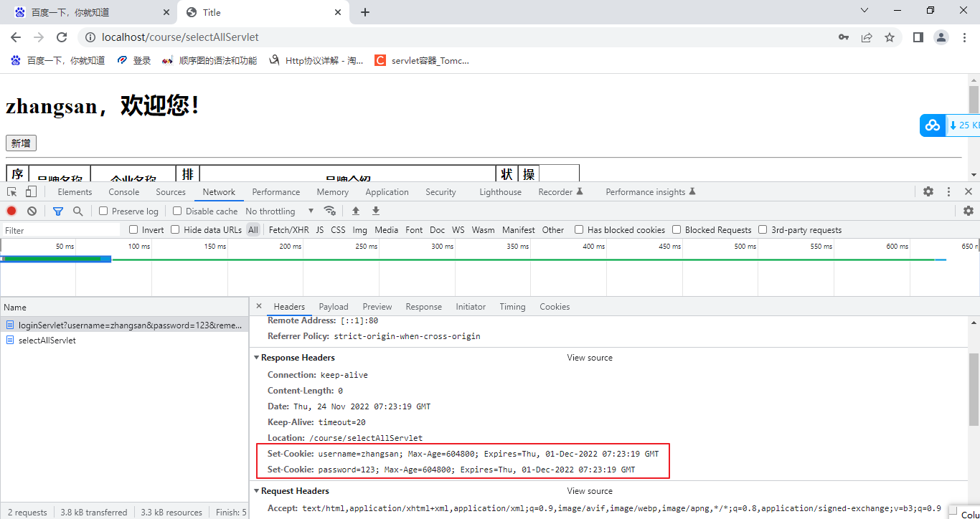
Task: Tick the Hide data URLs checkbox
Action: coord(175,230)
